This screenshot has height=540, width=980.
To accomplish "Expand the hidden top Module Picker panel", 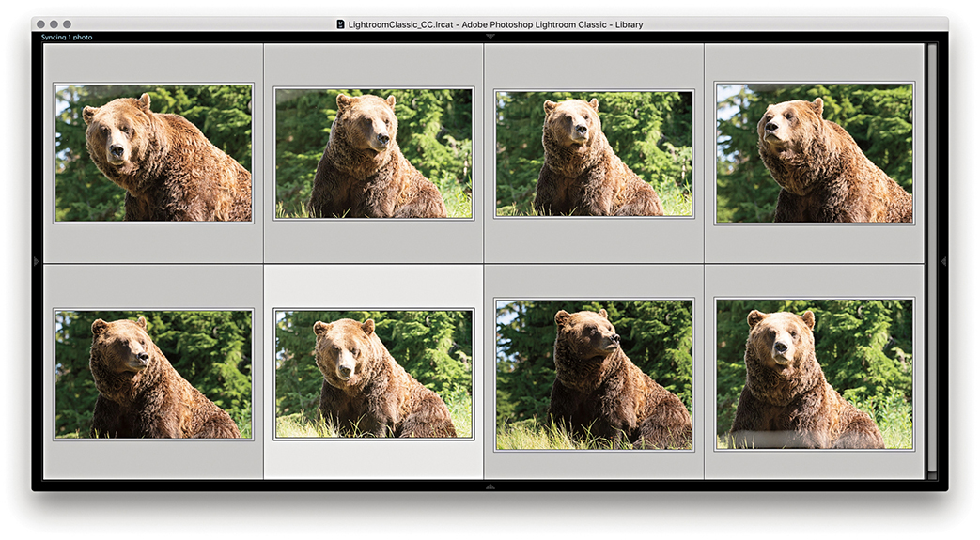I will click(x=490, y=37).
